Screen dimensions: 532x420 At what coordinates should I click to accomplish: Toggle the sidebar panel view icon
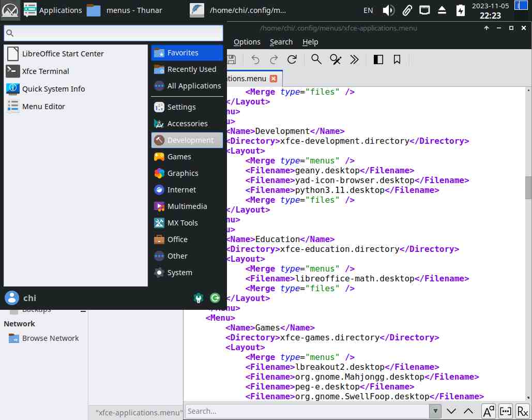pos(378,59)
